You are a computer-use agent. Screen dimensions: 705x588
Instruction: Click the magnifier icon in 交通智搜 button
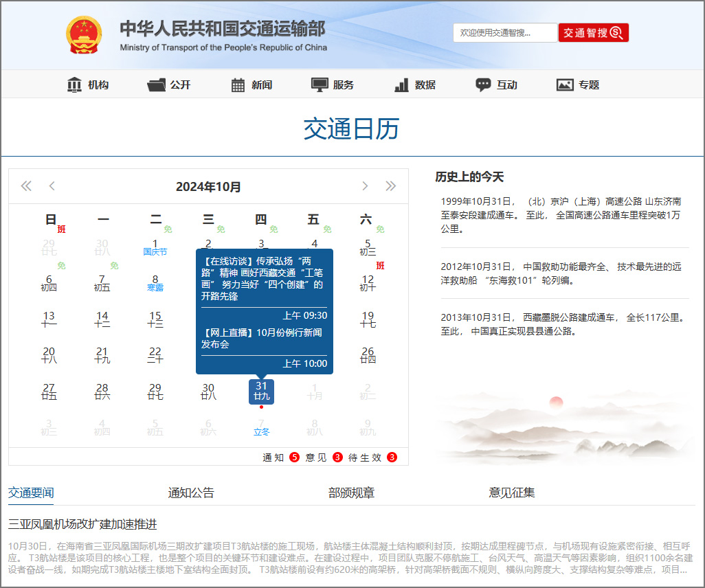616,33
